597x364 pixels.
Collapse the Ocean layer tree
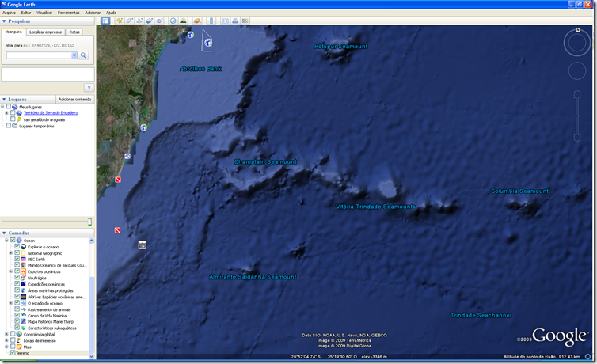(6, 241)
